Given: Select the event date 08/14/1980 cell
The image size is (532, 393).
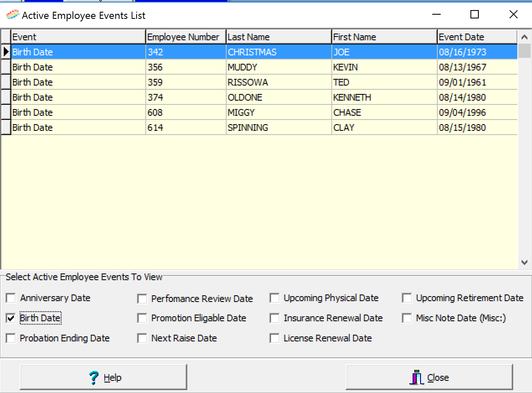Looking at the screenshot, I should (x=478, y=97).
